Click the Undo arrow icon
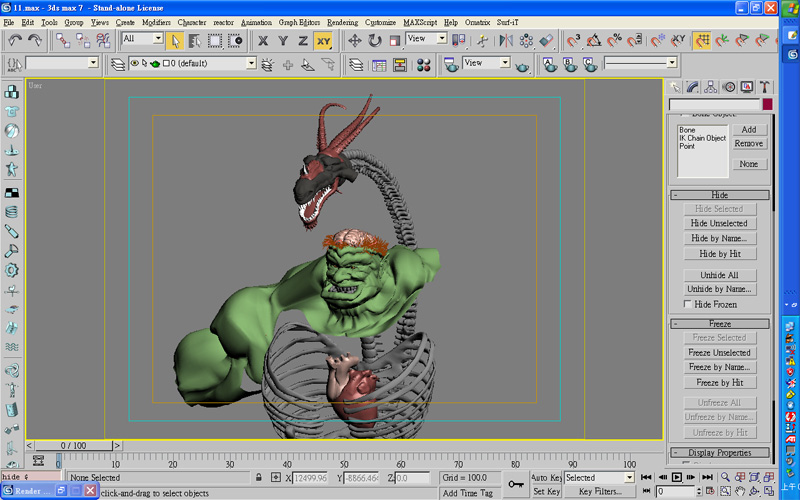The height and width of the screenshot is (500, 800). 15,40
